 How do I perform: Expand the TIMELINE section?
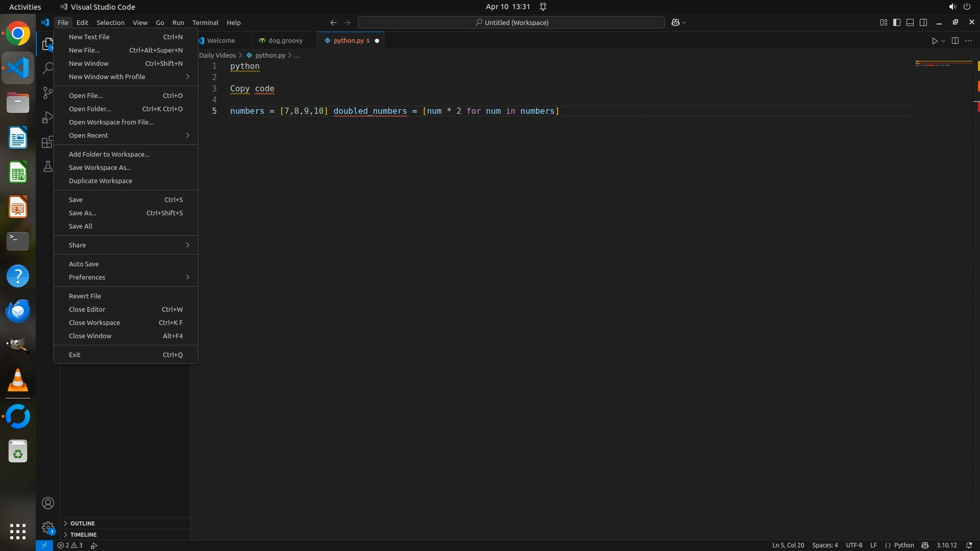[x=83, y=535]
